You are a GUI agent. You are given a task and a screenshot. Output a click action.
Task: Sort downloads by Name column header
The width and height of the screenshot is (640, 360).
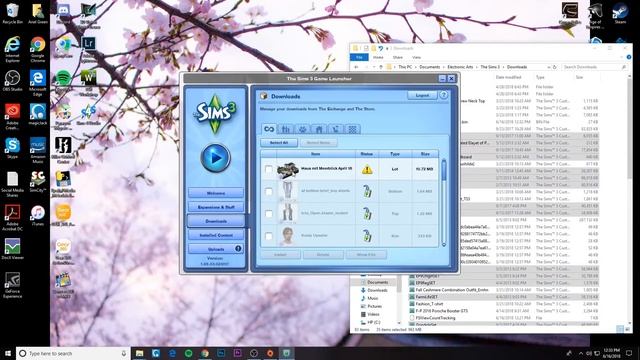click(316, 154)
